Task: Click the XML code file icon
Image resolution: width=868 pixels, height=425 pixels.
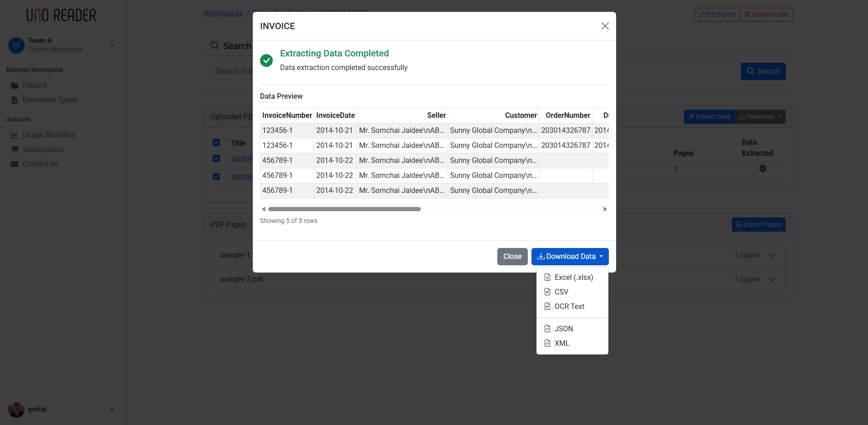Action: point(547,343)
